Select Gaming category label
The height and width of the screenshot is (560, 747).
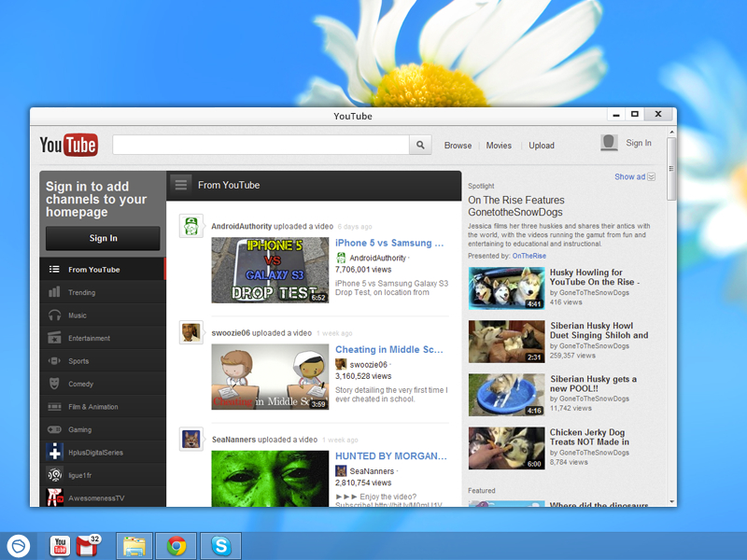click(79, 429)
